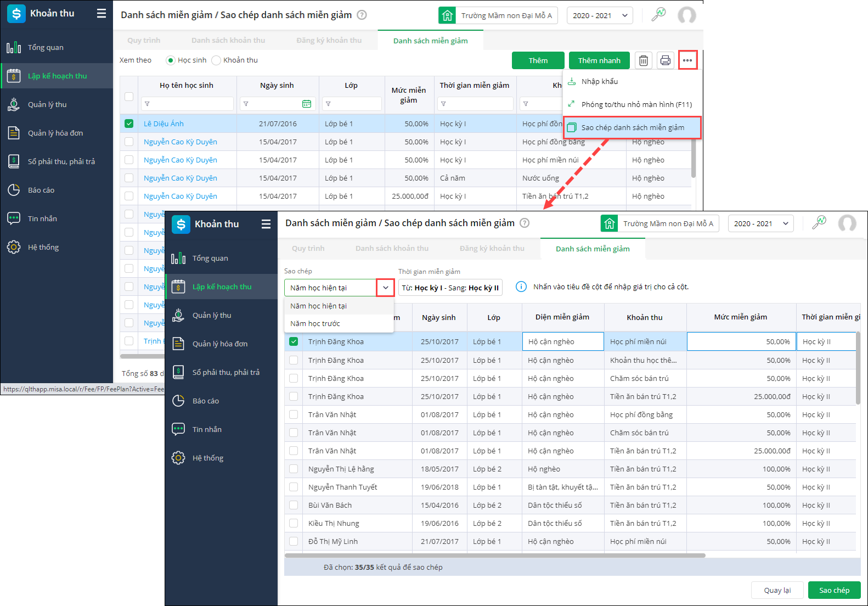This screenshot has height=606, width=868.
Task: Click the three-dots more options button
Action: point(687,60)
